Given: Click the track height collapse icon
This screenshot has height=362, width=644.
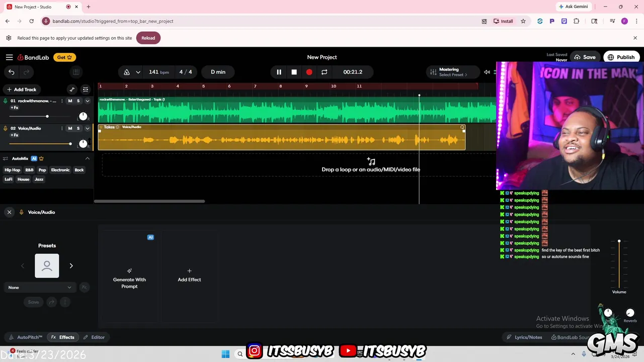Looking at the screenshot, I should point(86,89).
